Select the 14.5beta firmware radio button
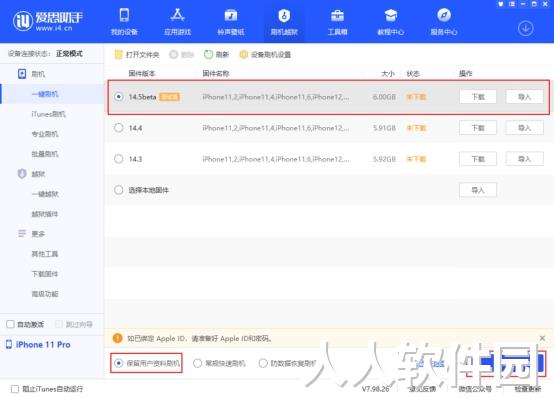 tap(119, 96)
